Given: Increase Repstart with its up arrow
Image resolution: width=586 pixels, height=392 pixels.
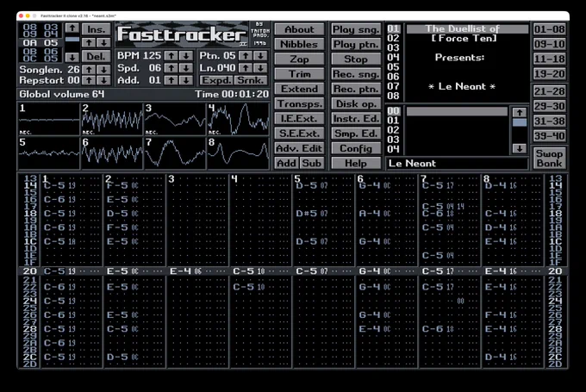Looking at the screenshot, I should 89,80.
